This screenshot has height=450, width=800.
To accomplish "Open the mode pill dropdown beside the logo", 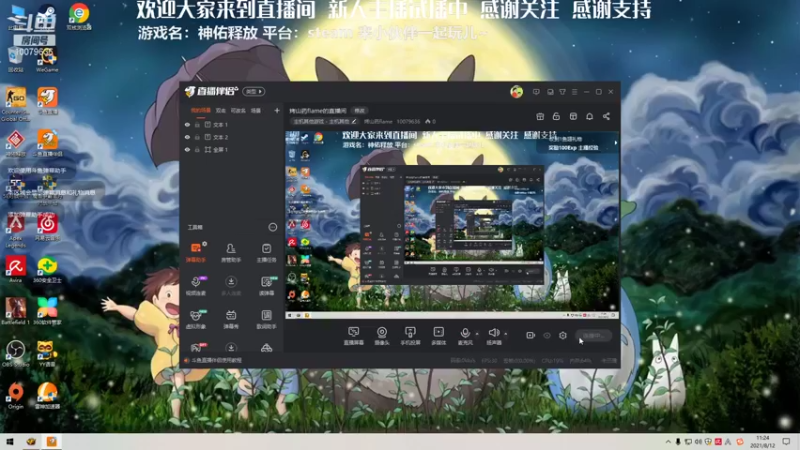I will 254,91.
